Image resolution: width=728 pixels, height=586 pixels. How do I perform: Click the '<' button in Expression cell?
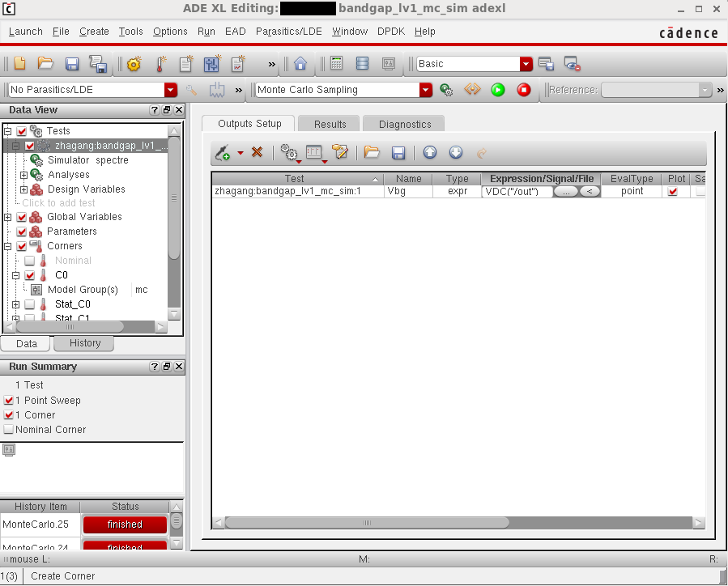[590, 191]
